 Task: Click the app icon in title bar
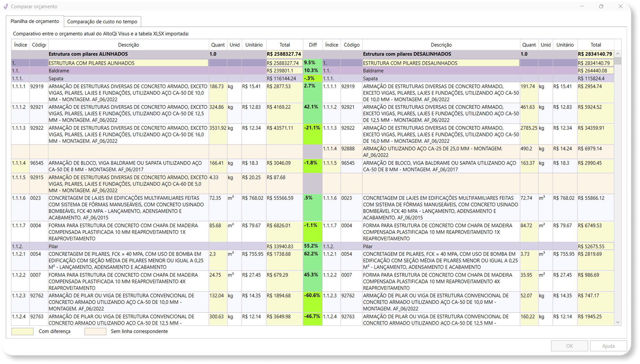(5, 6)
